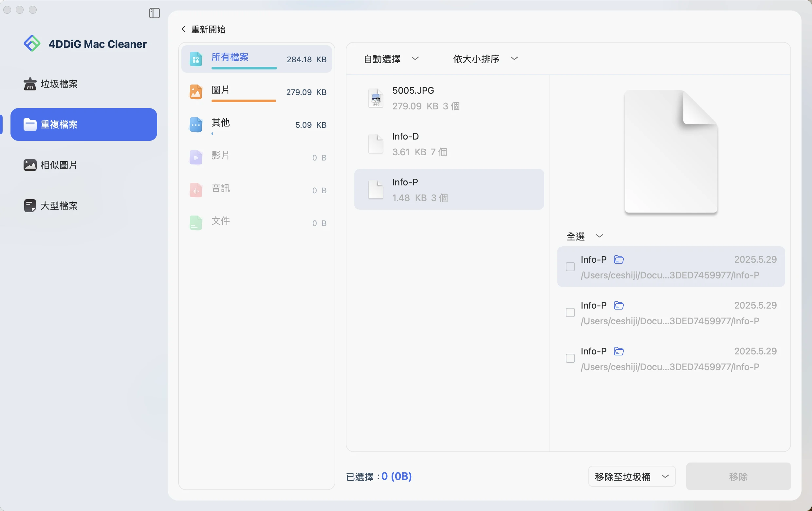Click the blue 其他 category icon
The image size is (812, 511).
[x=195, y=124]
